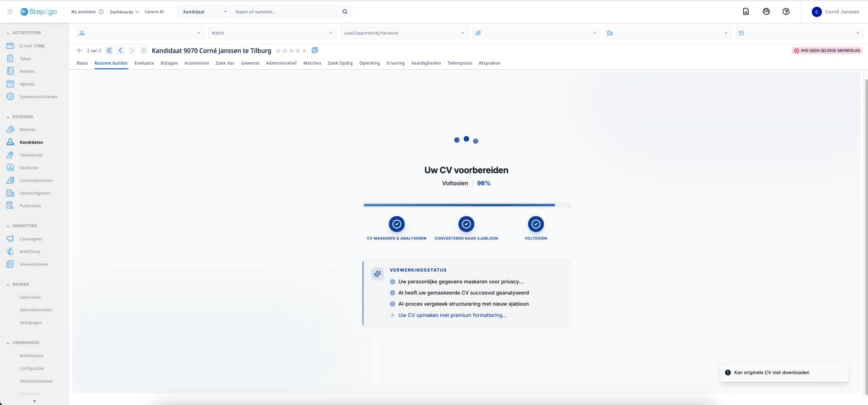Image resolution: width=868 pixels, height=405 pixels.
Task: Expand the Match dropdown
Action: [x=272, y=33]
